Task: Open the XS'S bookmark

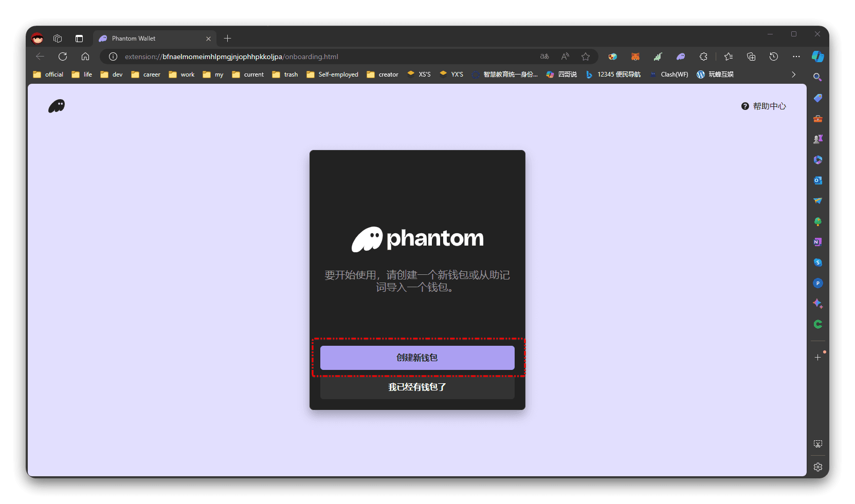Action: pyautogui.click(x=419, y=74)
